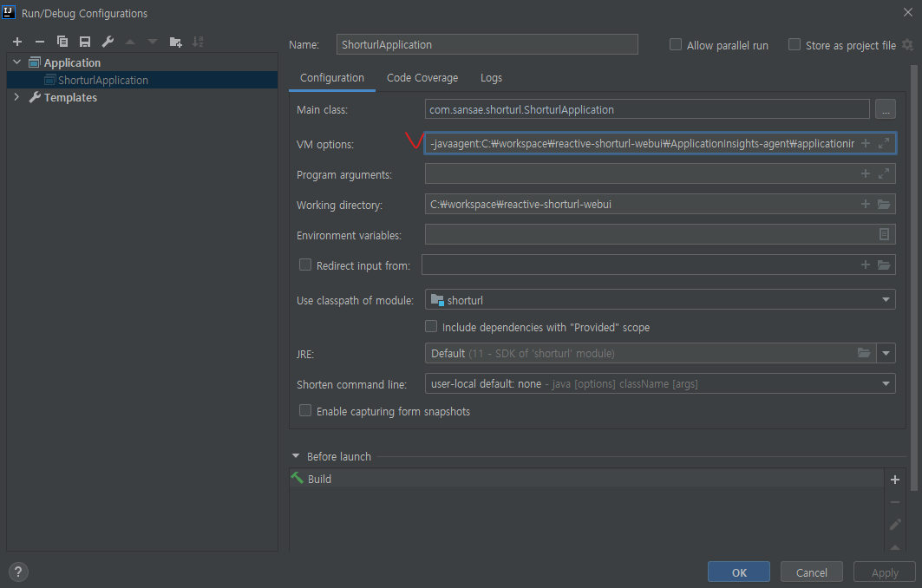Enable Allow parallel run checkbox
This screenshot has height=588, width=922.
(x=676, y=45)
